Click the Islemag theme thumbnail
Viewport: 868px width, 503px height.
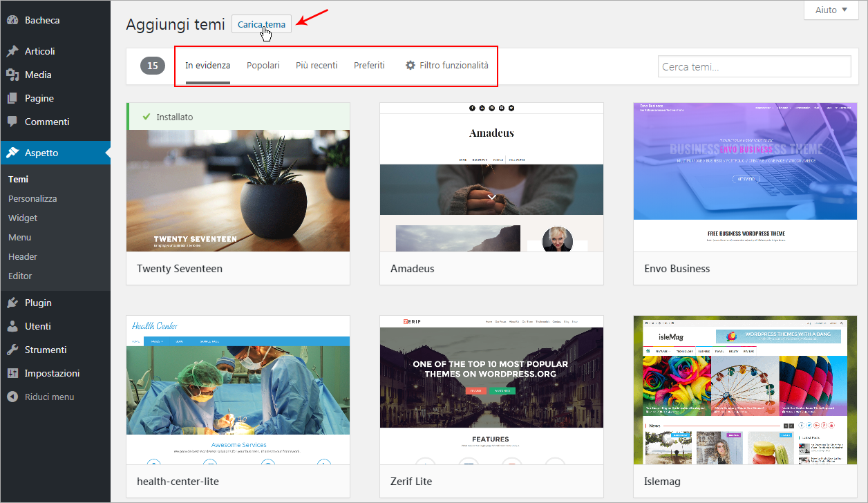pos(745,390)
